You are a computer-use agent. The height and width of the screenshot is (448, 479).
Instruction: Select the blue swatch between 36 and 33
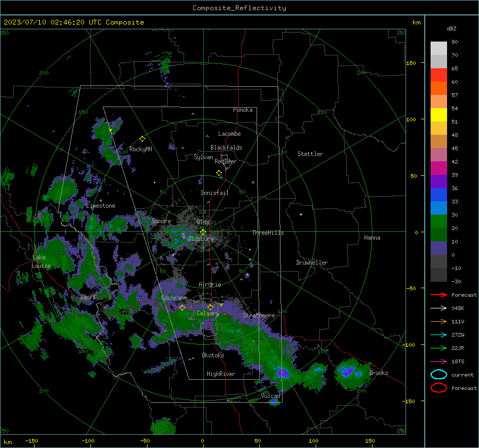coord(439,195)
